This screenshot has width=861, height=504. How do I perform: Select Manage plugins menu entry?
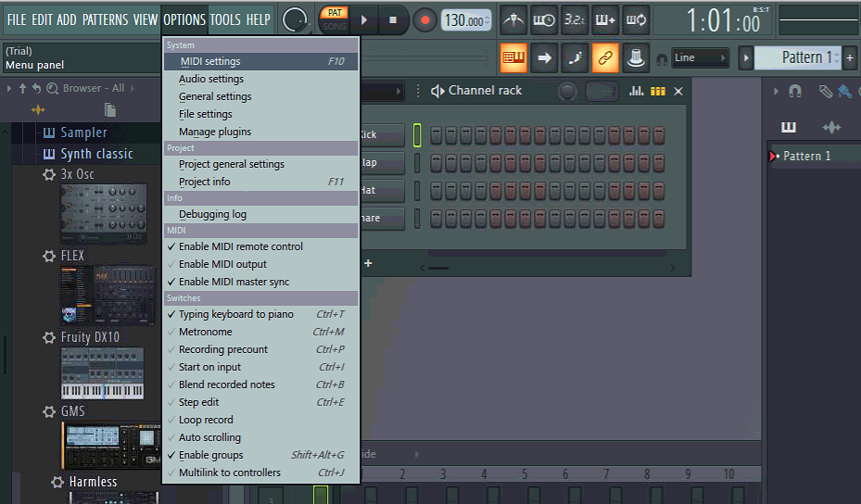coord(260,132)
